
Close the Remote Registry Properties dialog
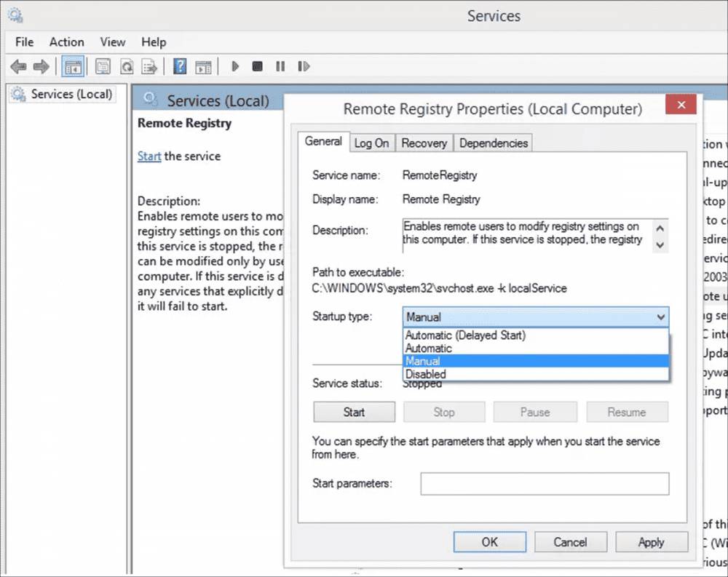coord(681,105)
